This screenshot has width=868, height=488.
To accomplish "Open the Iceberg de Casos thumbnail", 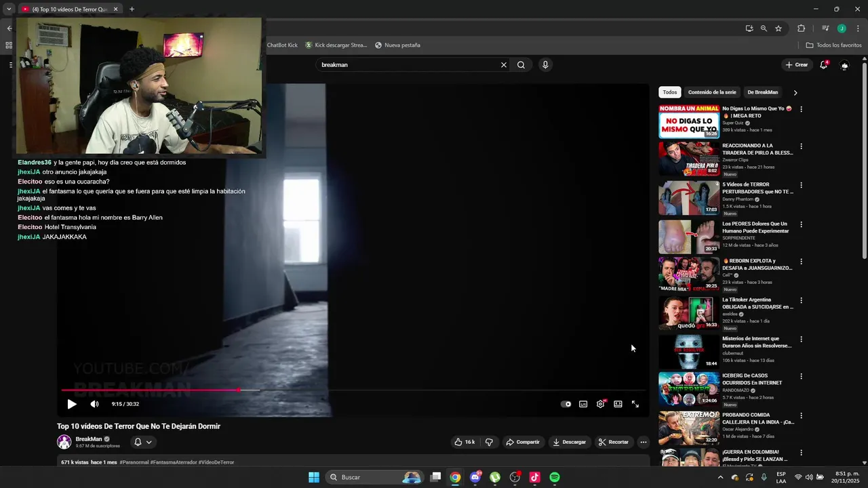I will tap(689, 389).
